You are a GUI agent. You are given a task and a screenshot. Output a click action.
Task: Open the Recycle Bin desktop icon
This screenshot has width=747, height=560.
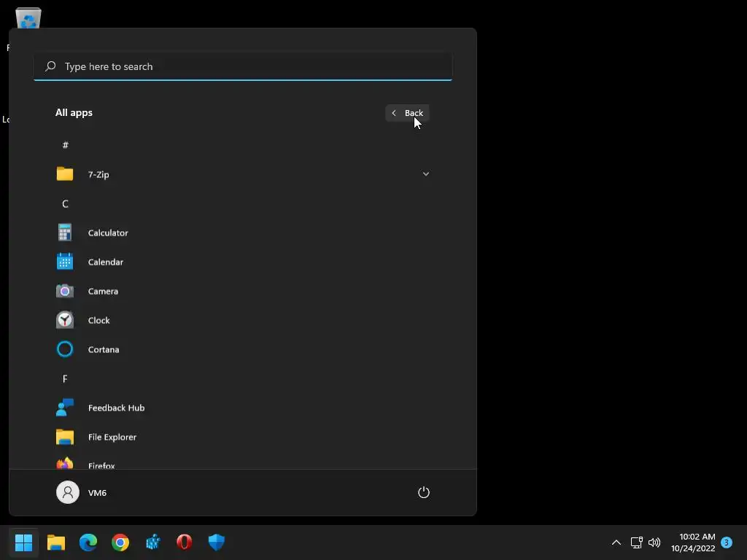pyautogui.click(x=28, y=18)
